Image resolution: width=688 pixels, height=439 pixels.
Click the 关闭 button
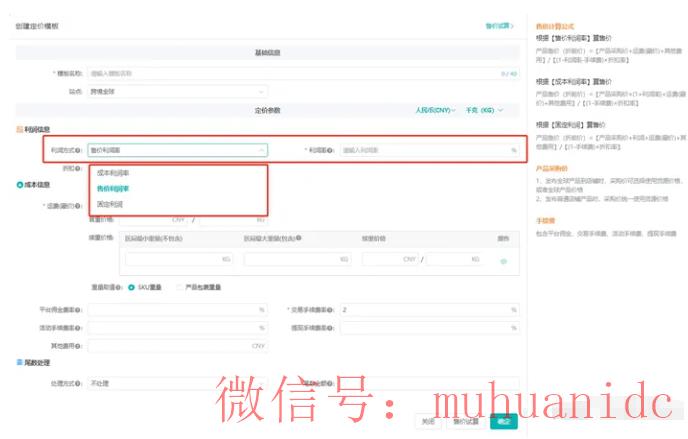pyautogui.click(x=428, y=421)
